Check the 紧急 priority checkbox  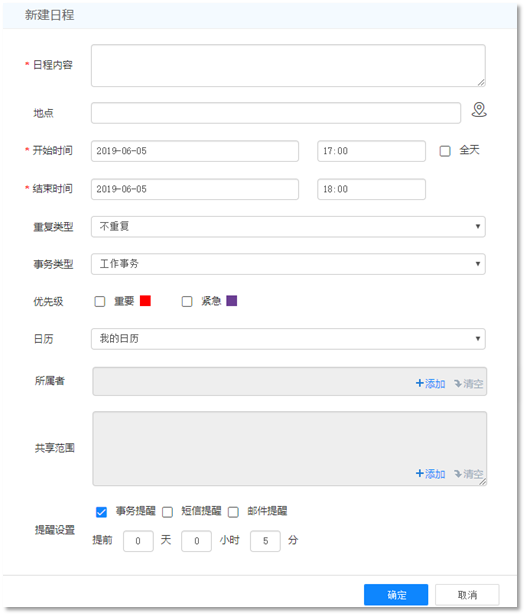pyautogui.click(x=187, y=301)
